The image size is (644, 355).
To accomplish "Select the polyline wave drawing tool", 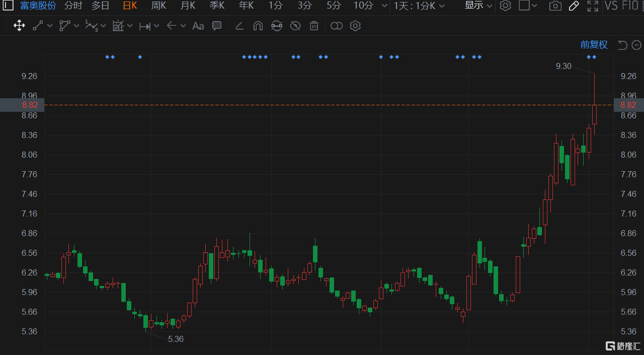I will [91, 26].
